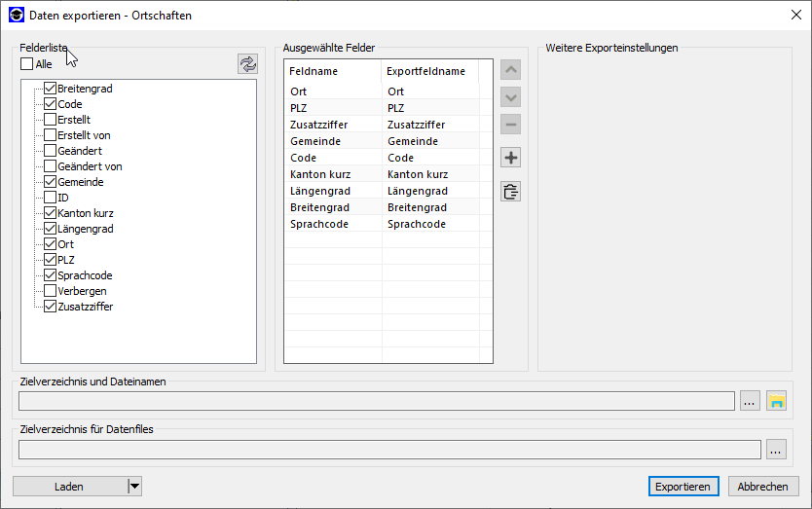
Task: Uncheck the Breitengrad field
Action: 51,89
